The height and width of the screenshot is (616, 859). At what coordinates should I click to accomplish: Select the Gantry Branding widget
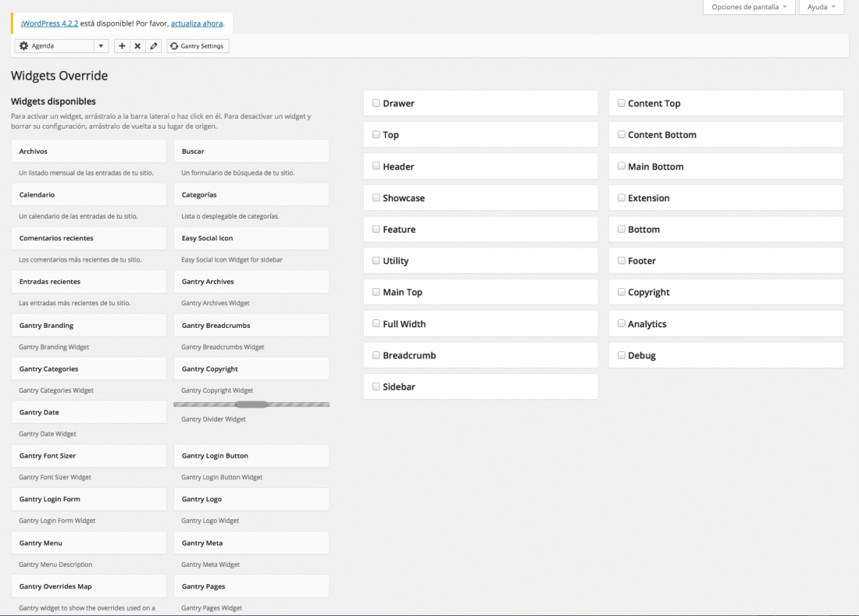[x=89, y=326]
